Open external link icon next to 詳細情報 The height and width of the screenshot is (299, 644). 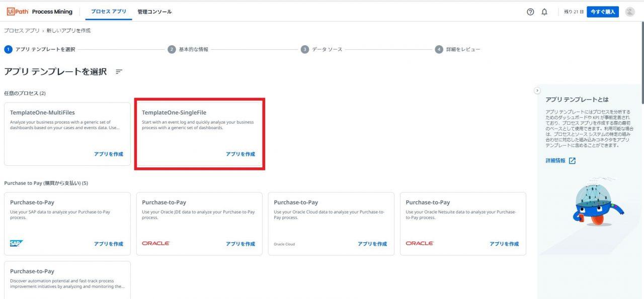(x=572, y=161)
